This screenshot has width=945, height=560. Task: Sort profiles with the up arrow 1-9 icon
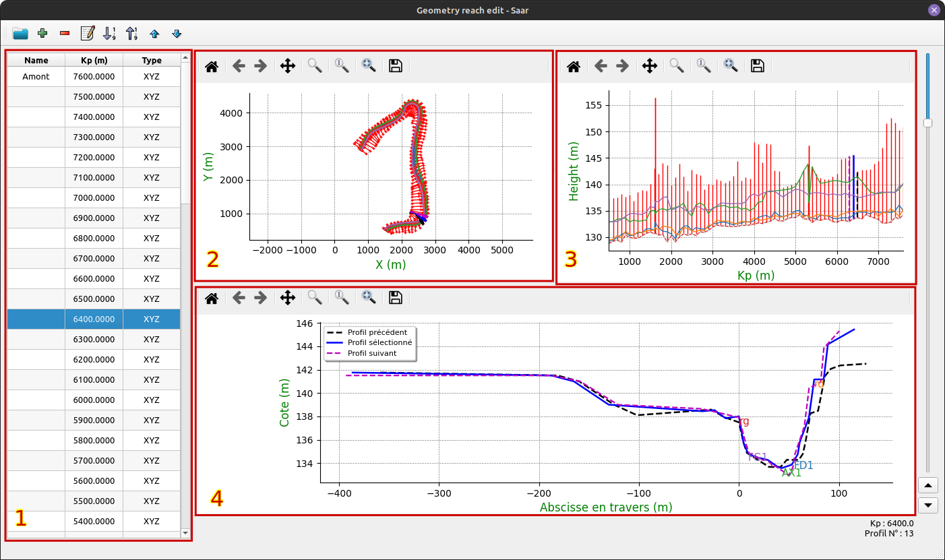click(131, 33)
